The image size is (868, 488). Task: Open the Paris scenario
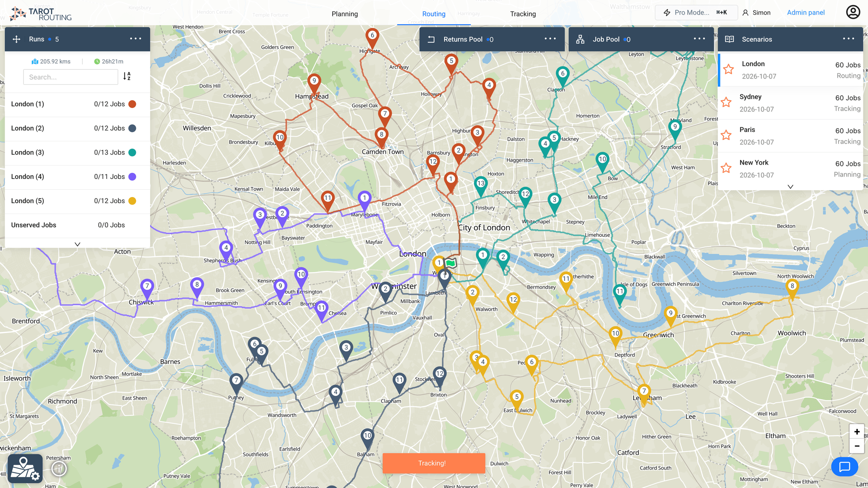click(791, 136)
